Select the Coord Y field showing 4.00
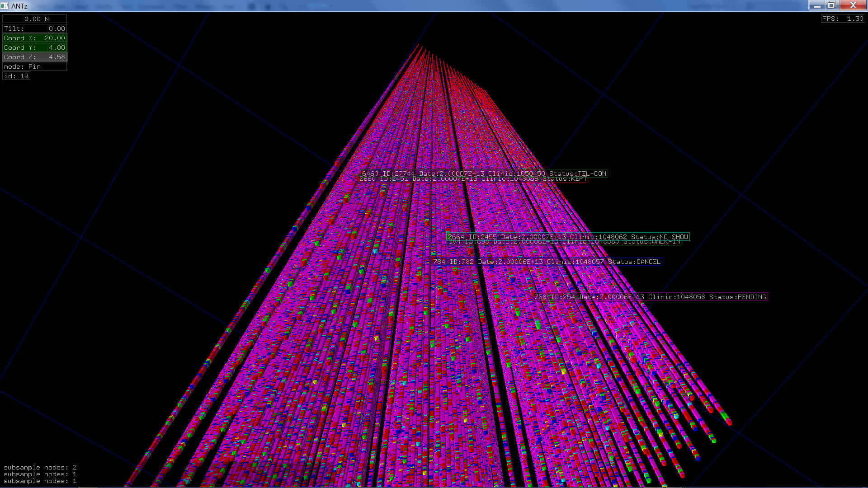Screen dimensions: 868x488 (34, 47)
